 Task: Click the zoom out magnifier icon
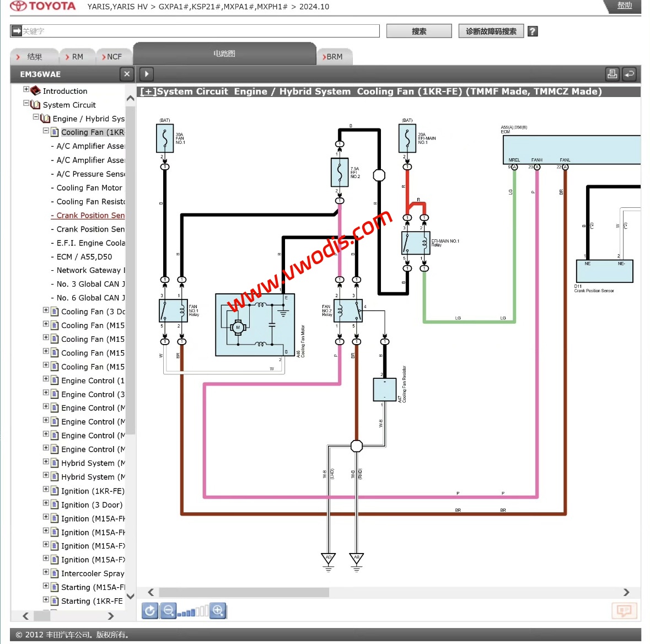click(x=169, y=610)
